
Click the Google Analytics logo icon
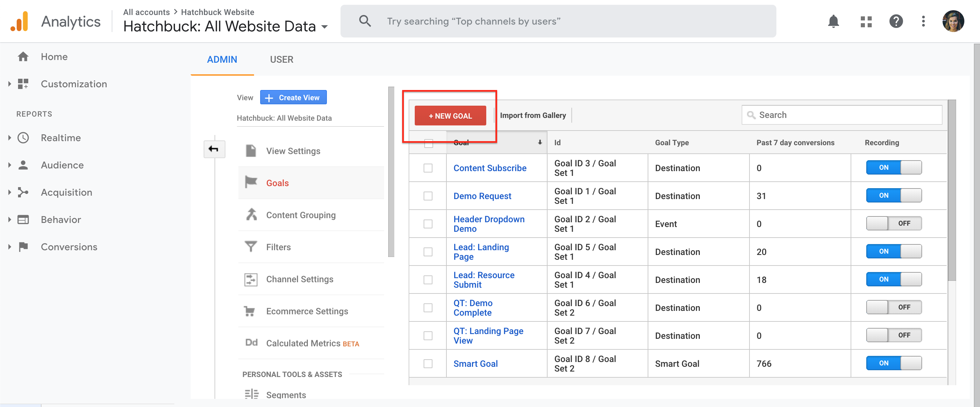point(19,21)
